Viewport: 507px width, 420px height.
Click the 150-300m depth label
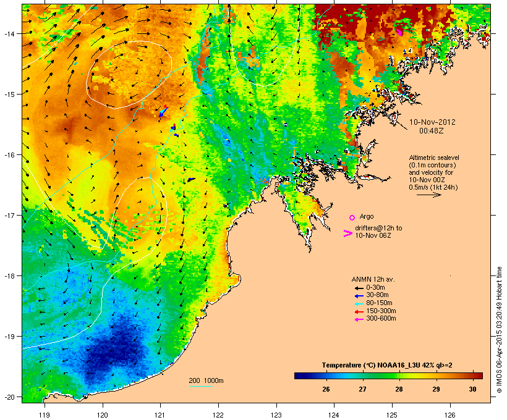[381, 311]
